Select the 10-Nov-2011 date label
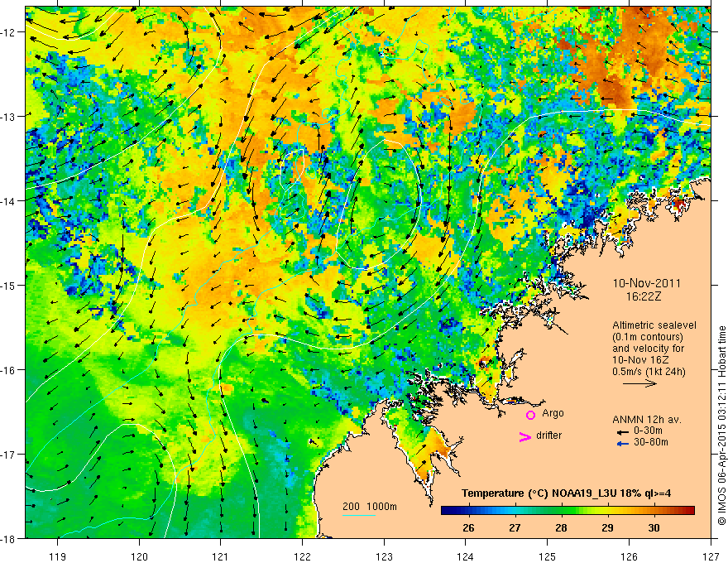This screenshot has height=563, width=728. [x=647, y=282]
